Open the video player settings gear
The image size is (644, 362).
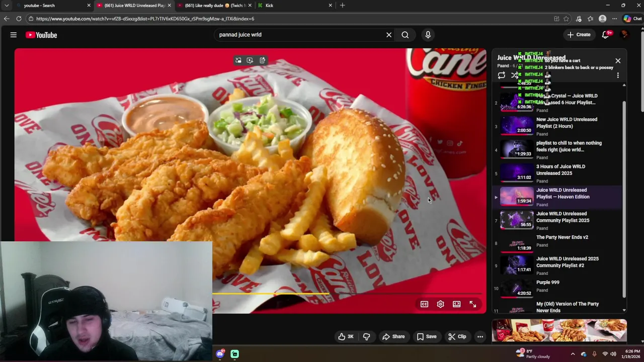tap(440, 304)
